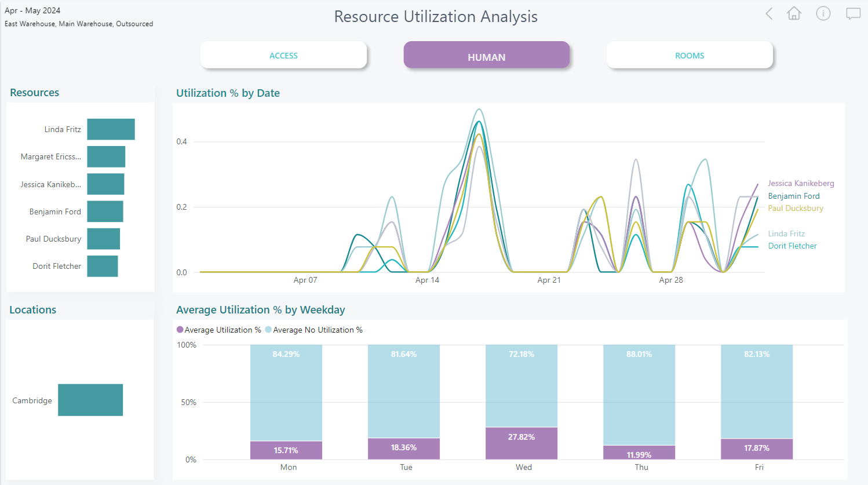Screen dimensions: 868x485
Task: Select Margaret Ericsson resource bar
Action: [x=106, y=157]
